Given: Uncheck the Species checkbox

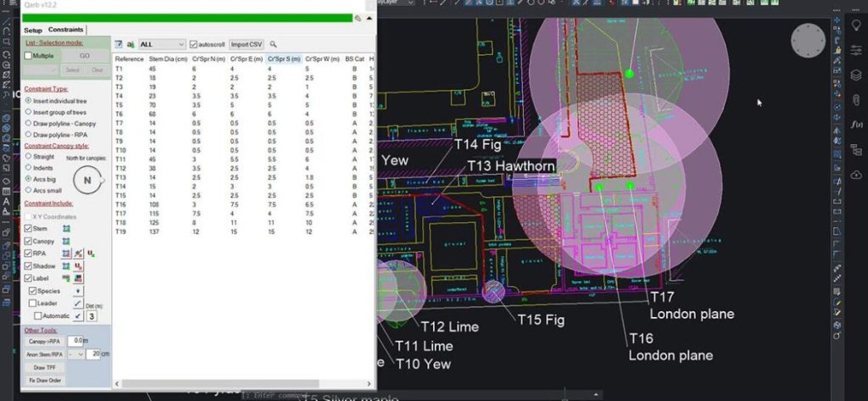Looking at the screenshot, I should click(33, 292).
